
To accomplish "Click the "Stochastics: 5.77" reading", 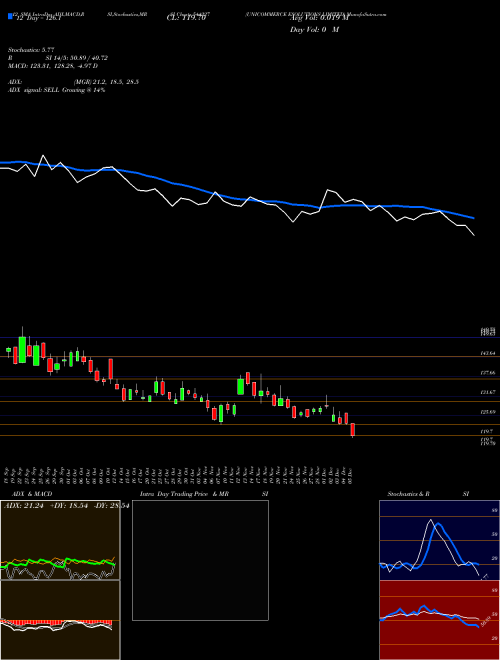I will (x=31, y=50).
